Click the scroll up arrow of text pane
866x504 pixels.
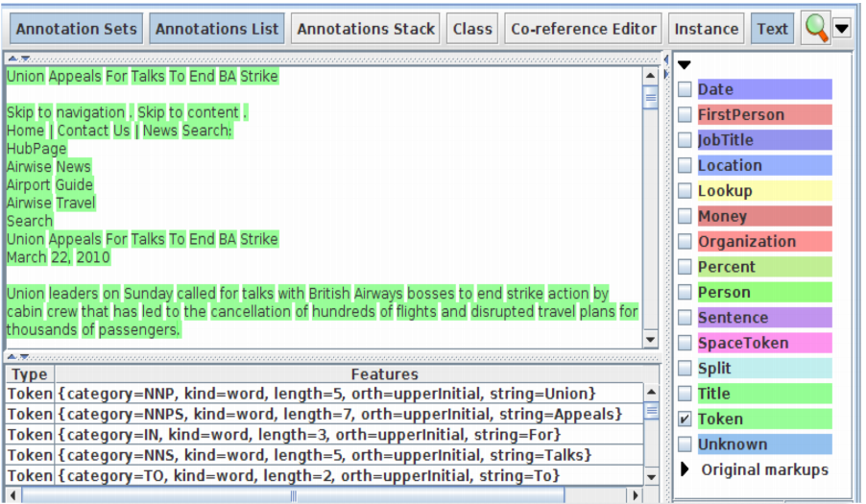tap(651, 76)
